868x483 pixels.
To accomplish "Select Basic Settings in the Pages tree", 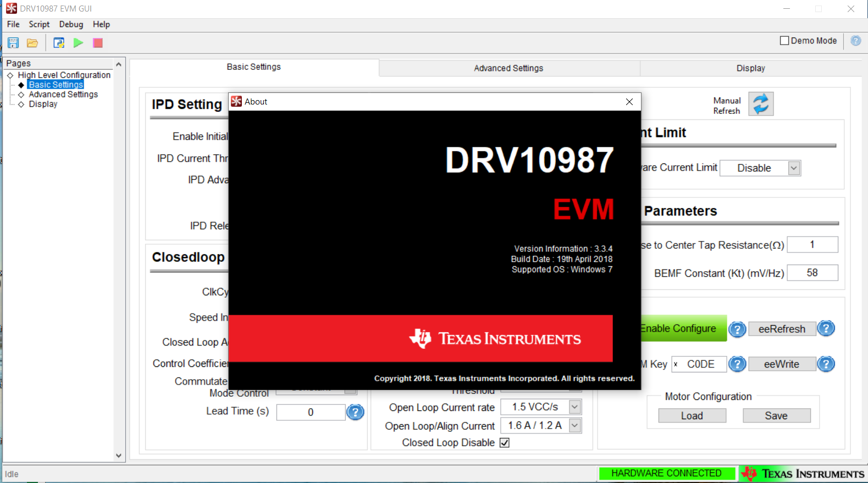I will [56, 85].
